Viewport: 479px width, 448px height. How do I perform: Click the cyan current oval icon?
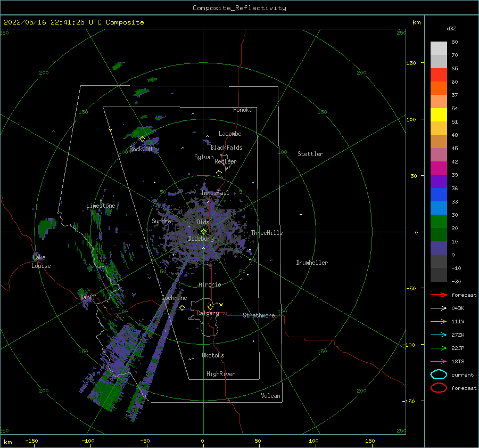pyautogui.click(x=439, y=374)
